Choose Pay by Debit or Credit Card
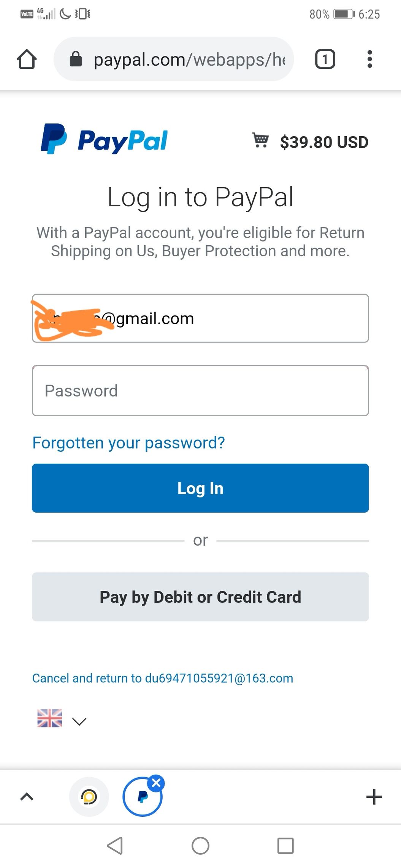 pos(200,597)
